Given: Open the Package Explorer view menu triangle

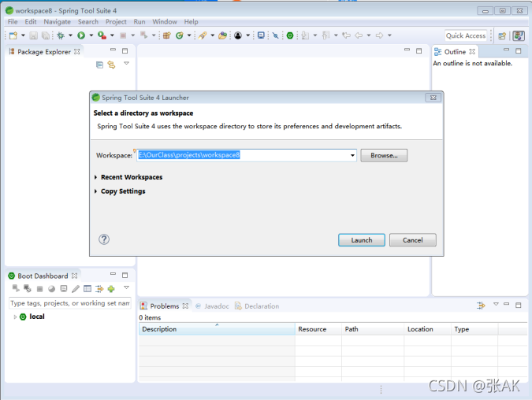Looking at the screenshot, I should (x=126, y=64).
